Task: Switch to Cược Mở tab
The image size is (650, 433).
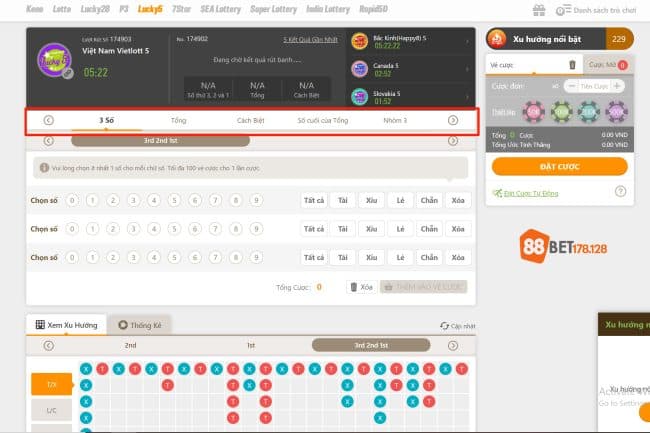Action: pyautogui.click(x=608, y=65)
